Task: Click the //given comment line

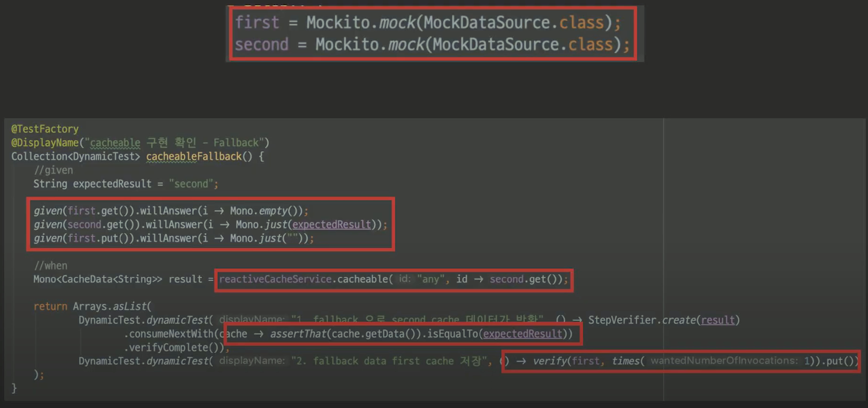Action: tap(53, 170)
